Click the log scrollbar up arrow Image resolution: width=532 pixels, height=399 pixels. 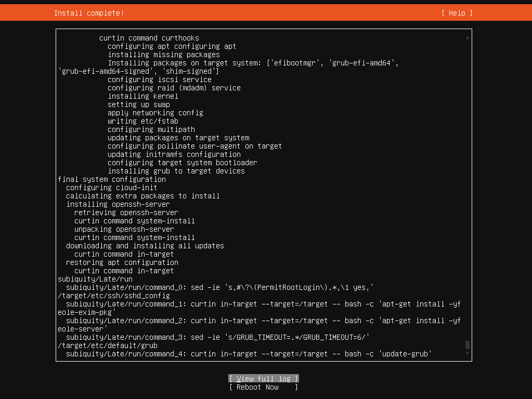(467, 37)
